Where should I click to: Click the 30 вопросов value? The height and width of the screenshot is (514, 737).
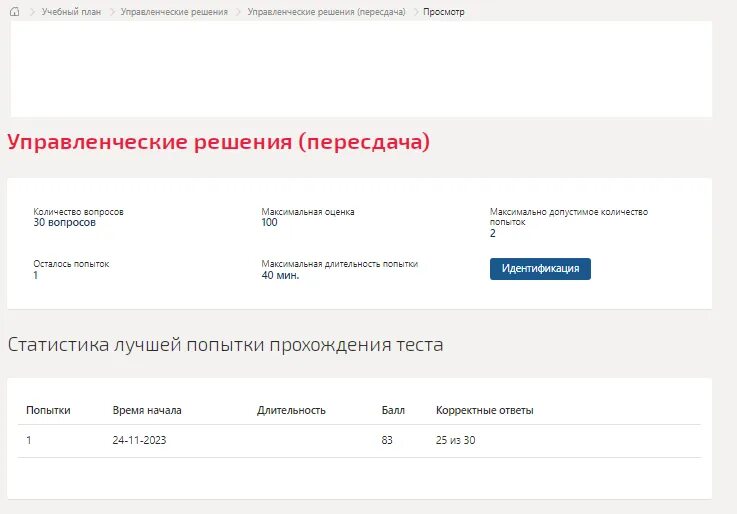pos(64,222)
